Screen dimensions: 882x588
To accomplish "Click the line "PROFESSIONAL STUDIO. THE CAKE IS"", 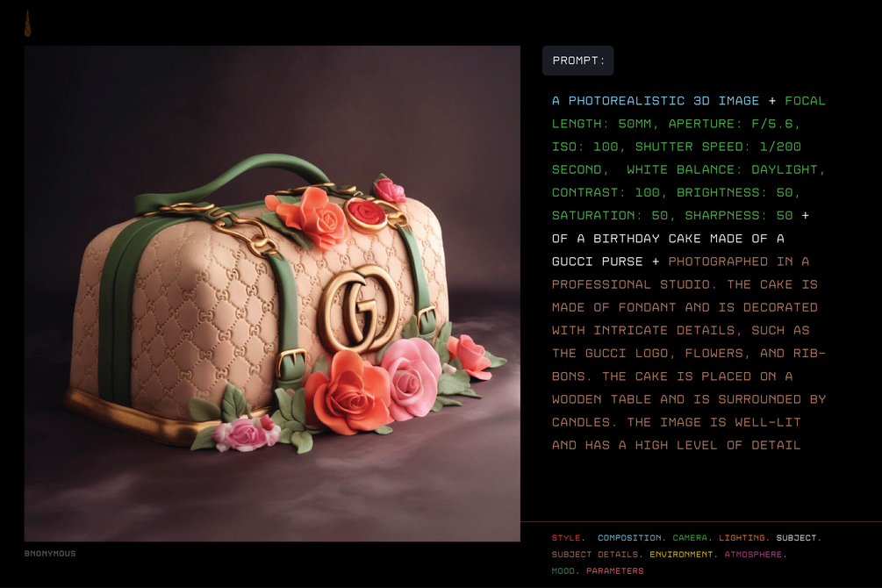I will (685, 284).
